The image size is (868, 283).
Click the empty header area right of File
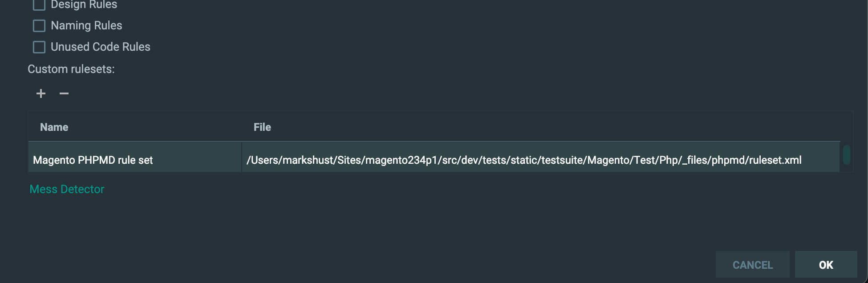tap(556, 127)
